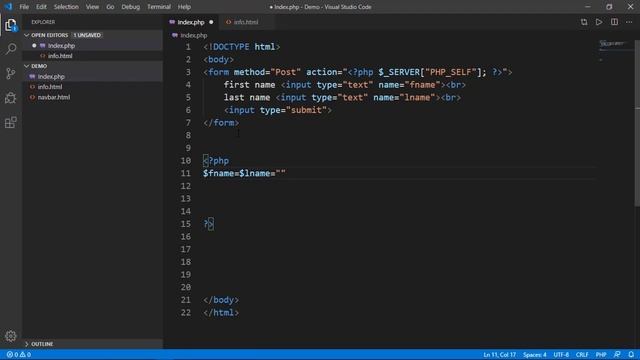Change indentation via Spaces: 4
This screenshot has height=360, width=640.
click(534, 354)
